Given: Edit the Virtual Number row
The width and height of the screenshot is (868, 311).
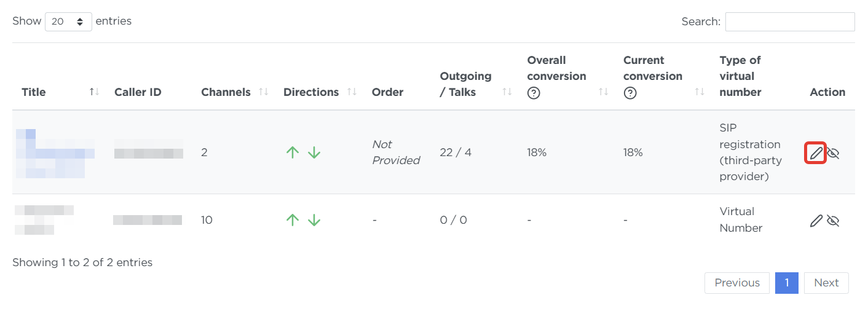Looking at the screenshot, I should tap(816, 221).
